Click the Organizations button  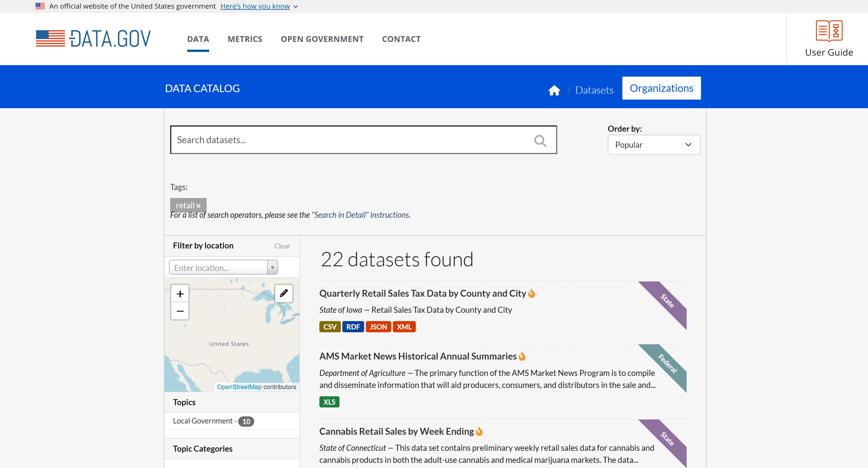[661, 88]
